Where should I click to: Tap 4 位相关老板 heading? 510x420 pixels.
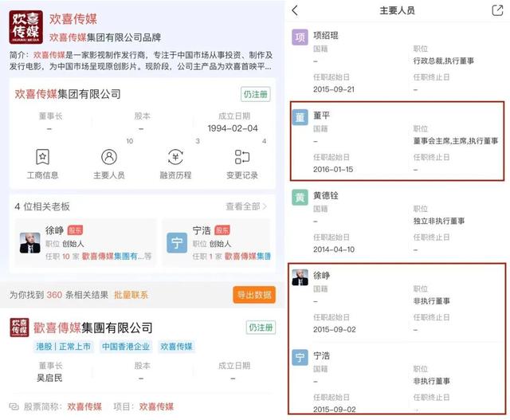click(x=42, y=206)
